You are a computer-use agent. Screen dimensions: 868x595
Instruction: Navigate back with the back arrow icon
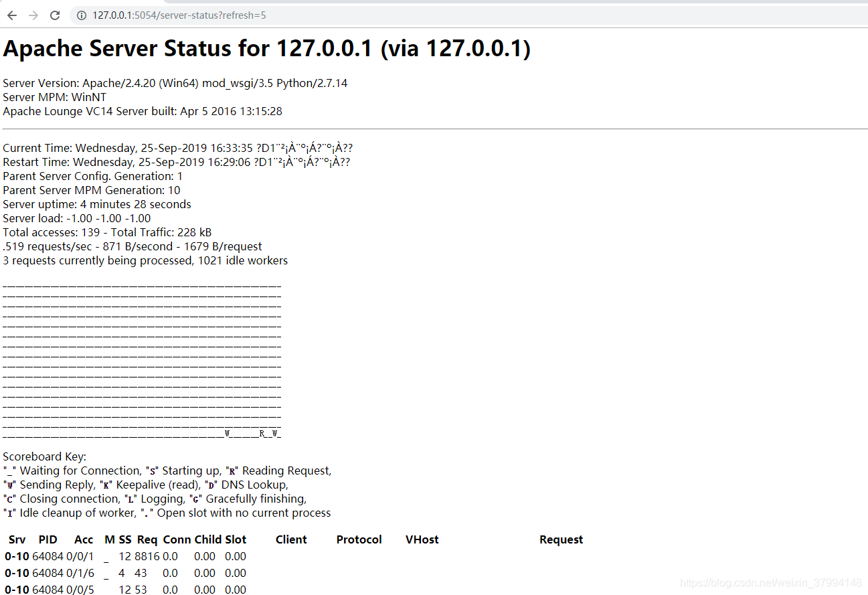click(x=12, y=15)
